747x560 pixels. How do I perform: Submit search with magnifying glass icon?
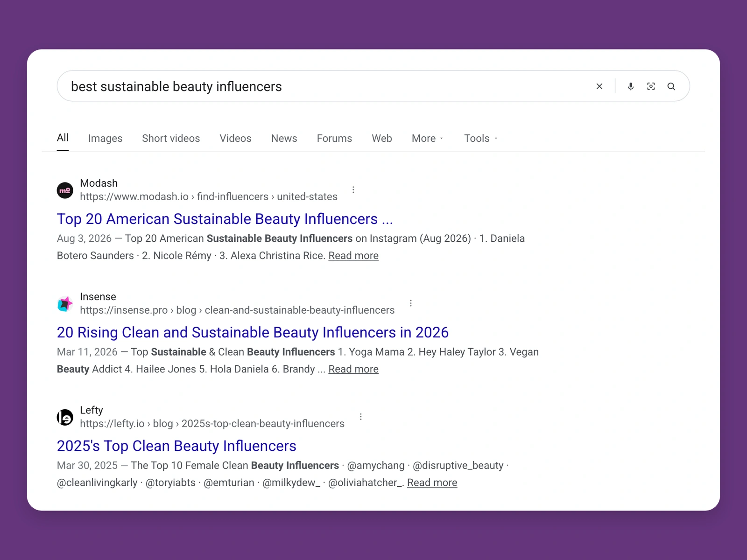[671, 86]
